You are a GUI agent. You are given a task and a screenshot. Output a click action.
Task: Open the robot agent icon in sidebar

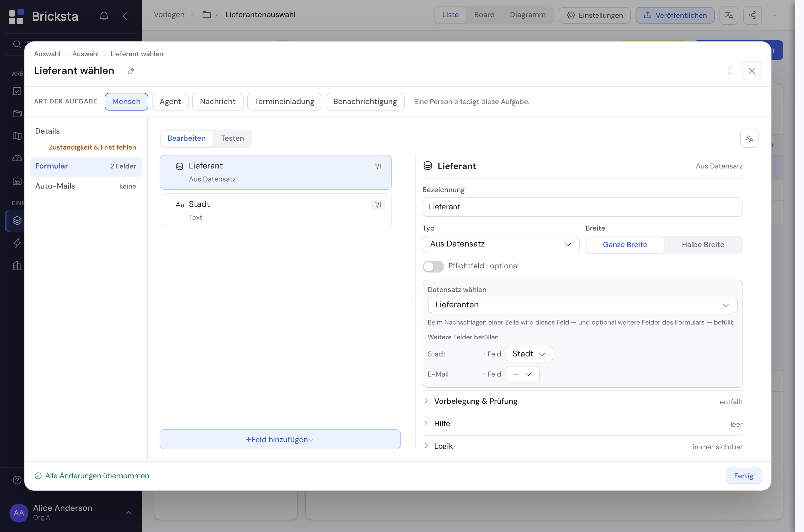[17, 181]
